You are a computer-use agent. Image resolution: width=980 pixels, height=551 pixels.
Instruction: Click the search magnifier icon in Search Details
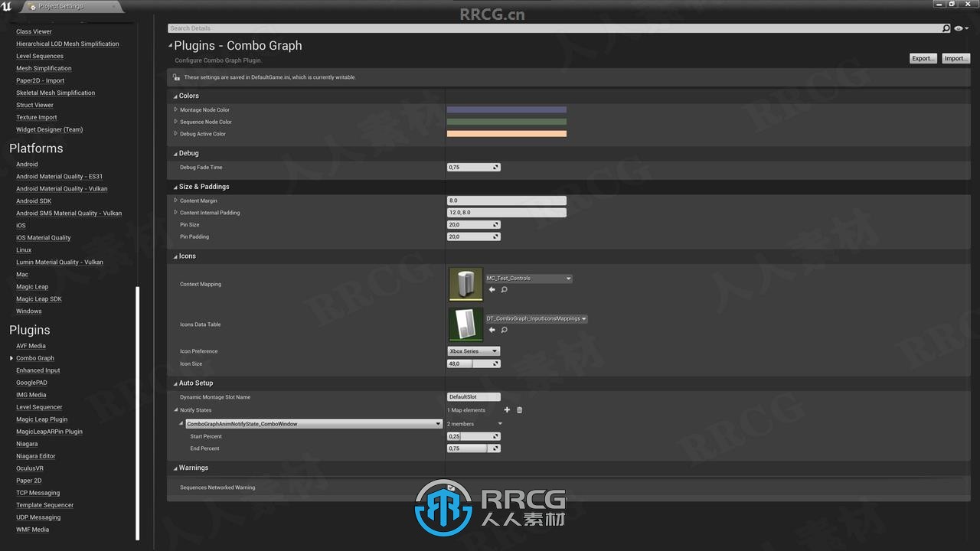coord(946,28)
